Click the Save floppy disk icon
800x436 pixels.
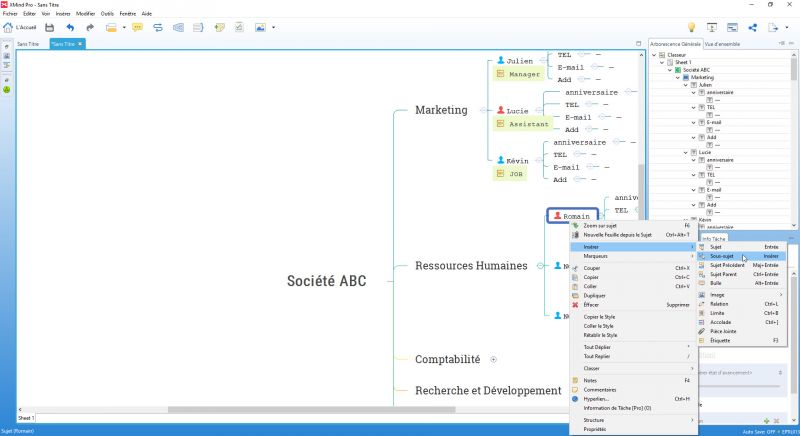click(x=49, y=28)
